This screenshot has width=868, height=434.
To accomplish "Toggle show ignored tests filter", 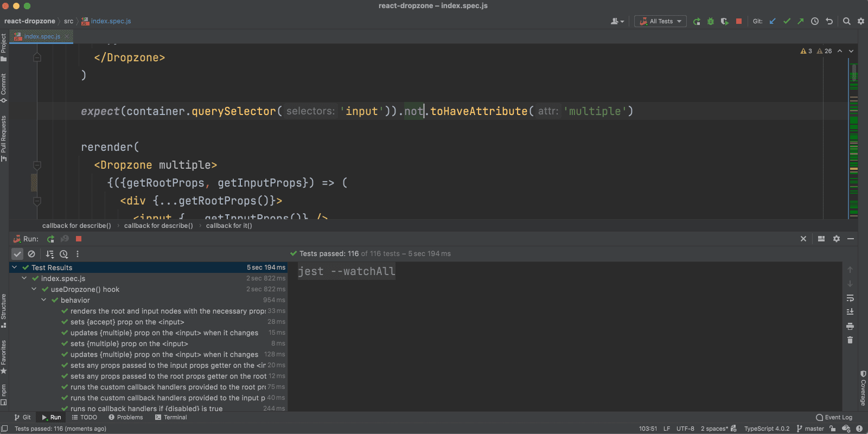I will click(x=31, y=254).
